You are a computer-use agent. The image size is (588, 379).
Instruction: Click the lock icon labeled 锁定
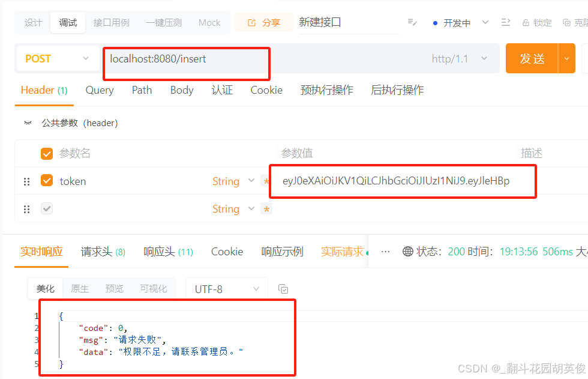pyautogui.click(x=526, y=23)
